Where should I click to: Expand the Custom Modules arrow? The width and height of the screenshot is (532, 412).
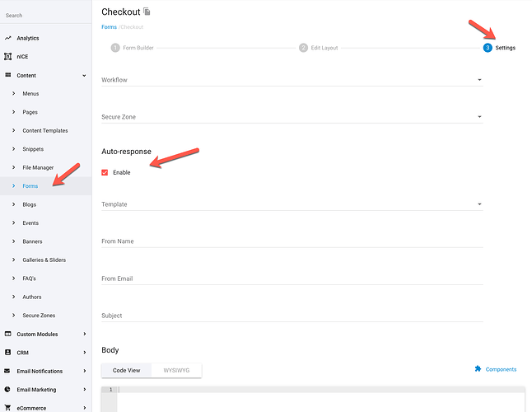[85, 334]
